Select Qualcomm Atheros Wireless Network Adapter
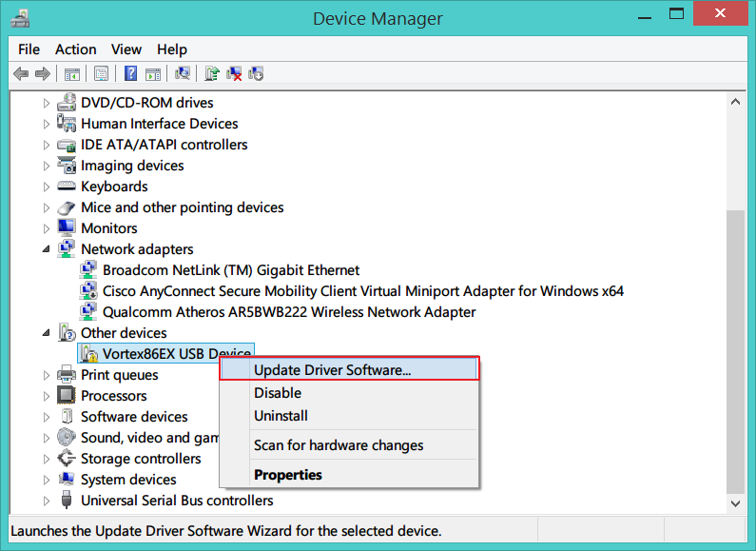756x551 pixels. [x=289, y=312]
